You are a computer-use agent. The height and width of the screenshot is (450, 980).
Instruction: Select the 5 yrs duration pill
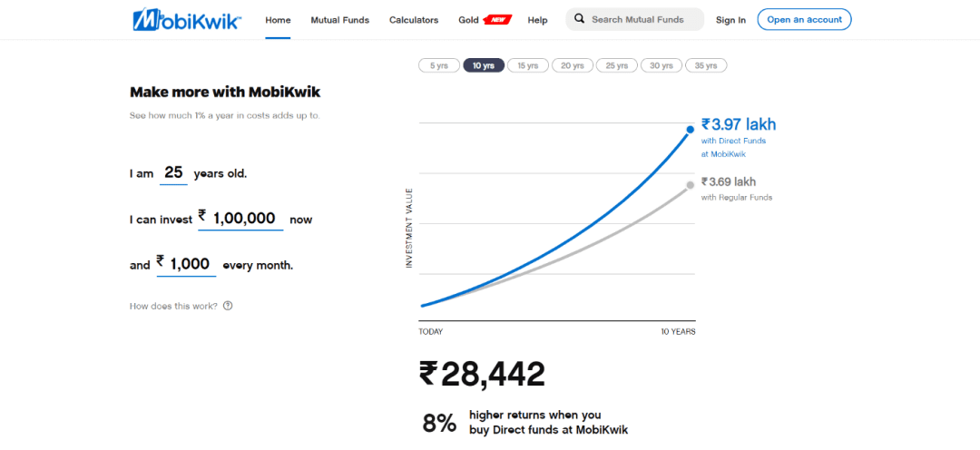(x=439, y=65)
